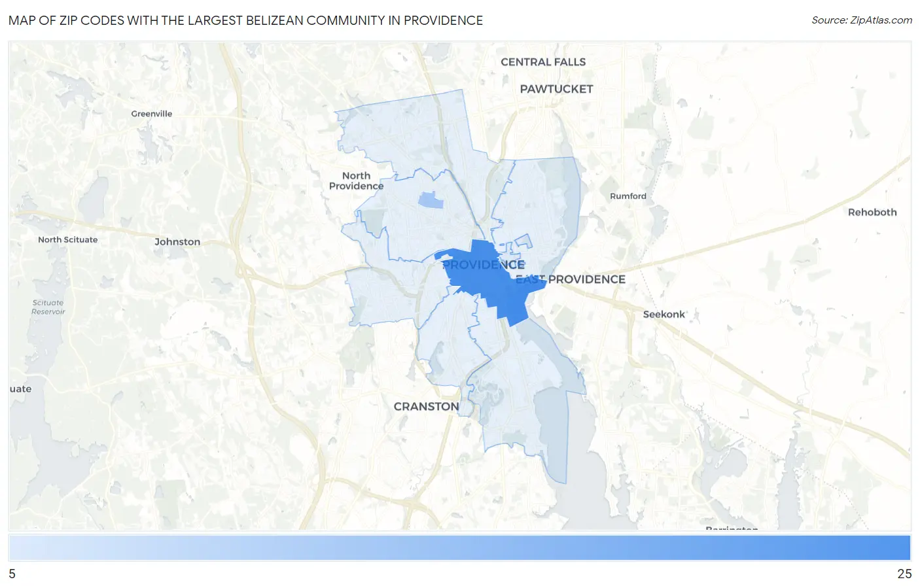Click the legend minimum value 5
The width and height of the screenshot is (920, 588).
pos(12,574)
